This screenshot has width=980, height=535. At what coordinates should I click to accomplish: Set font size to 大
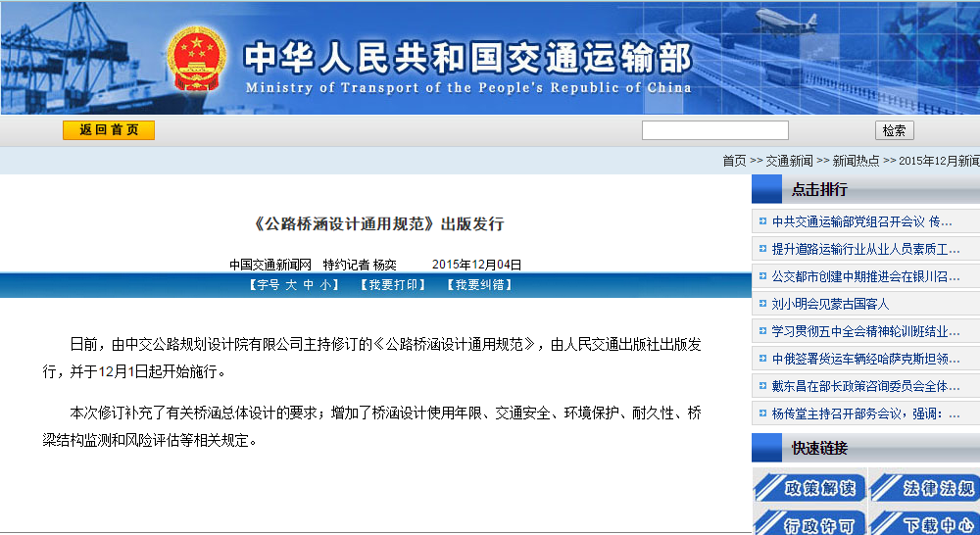click(x=291, y=285)
